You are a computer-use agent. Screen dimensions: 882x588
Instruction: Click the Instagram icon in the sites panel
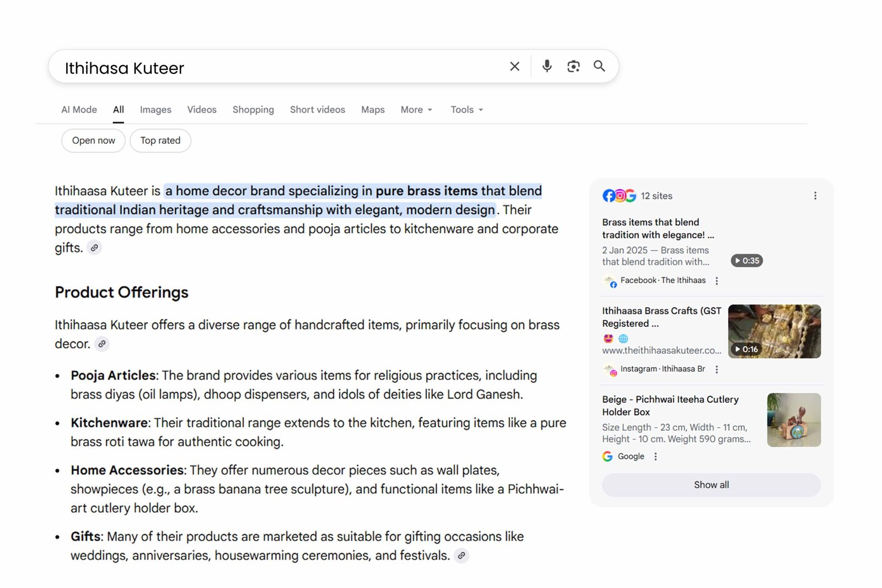coord(620,196)
